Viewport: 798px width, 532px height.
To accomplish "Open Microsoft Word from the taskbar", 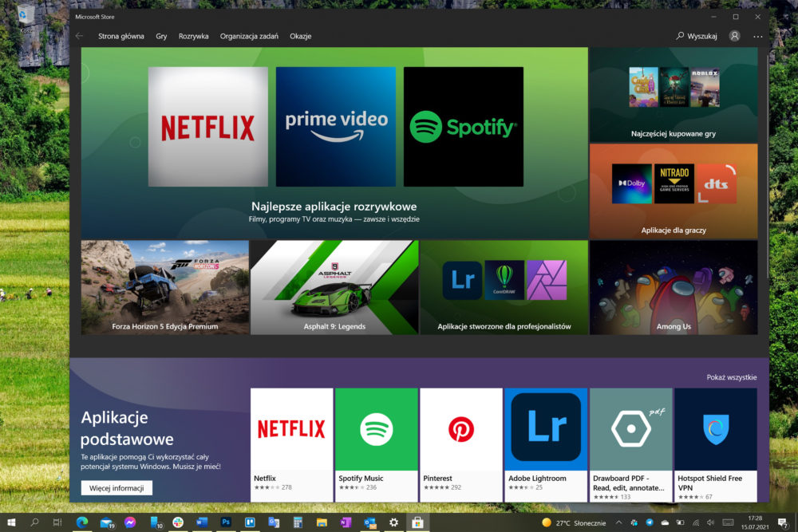I will pos(202,522).
